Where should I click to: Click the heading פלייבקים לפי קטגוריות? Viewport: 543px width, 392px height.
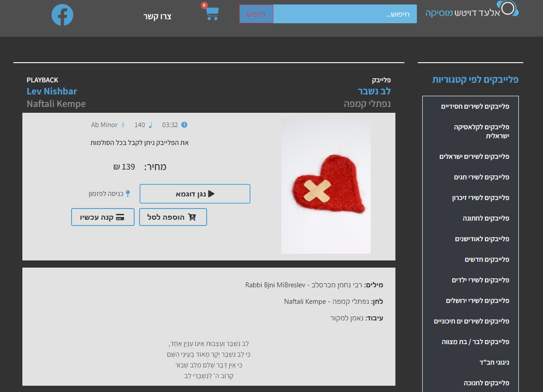tap(475, 80)
